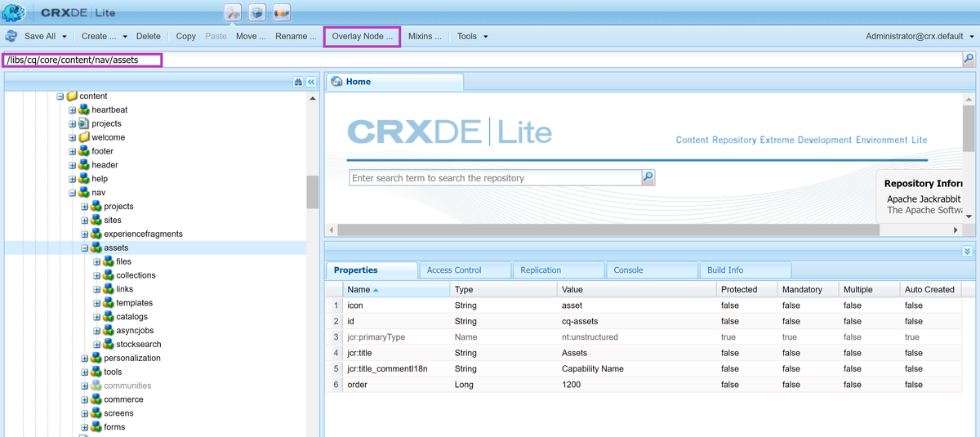
Task: Click the Mixins toolbar button
Action: 425,36
